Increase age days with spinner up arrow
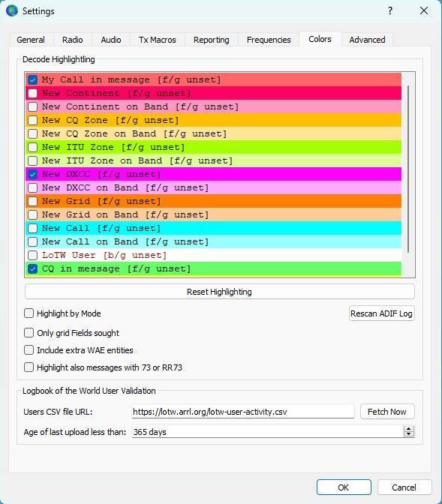Viewport: 442px width, 504px height. pos(408,429)
